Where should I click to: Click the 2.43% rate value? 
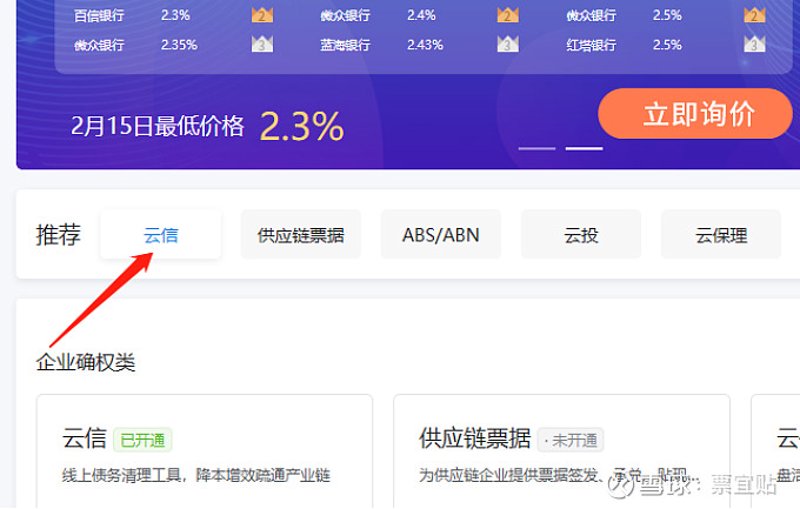(x=425, y=45)
